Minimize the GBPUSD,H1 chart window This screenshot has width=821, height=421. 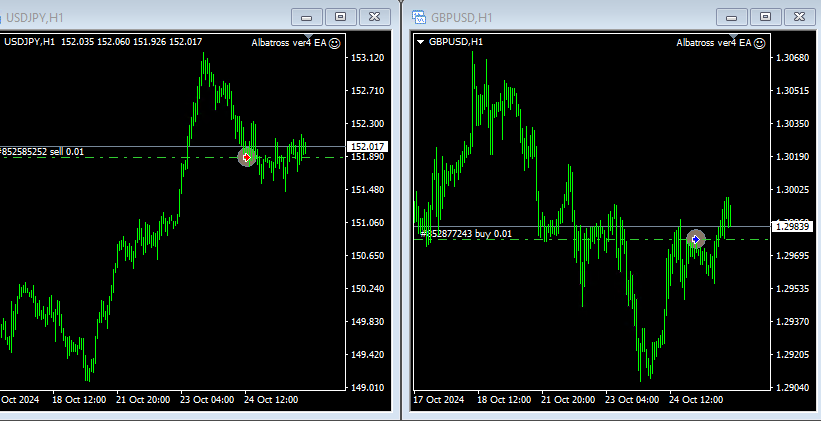click(731, 17)
